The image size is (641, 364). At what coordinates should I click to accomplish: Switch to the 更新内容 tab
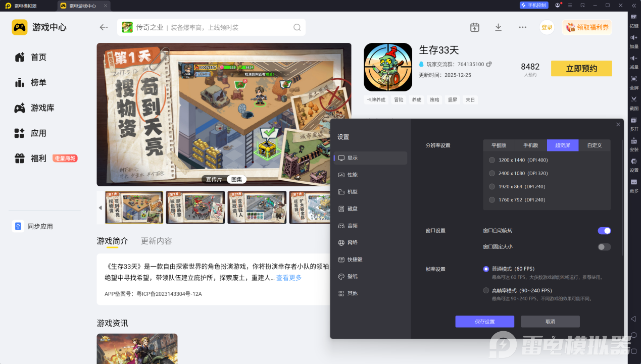click(156, 241)
